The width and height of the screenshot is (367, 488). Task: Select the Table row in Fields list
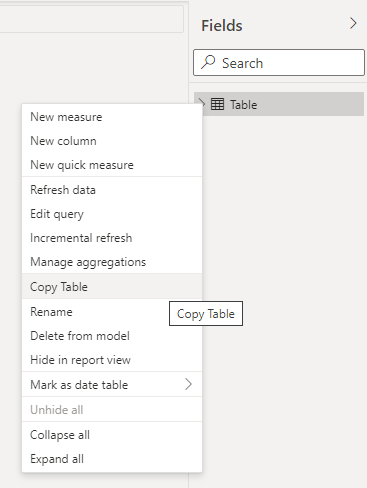[x=279, y=104]
